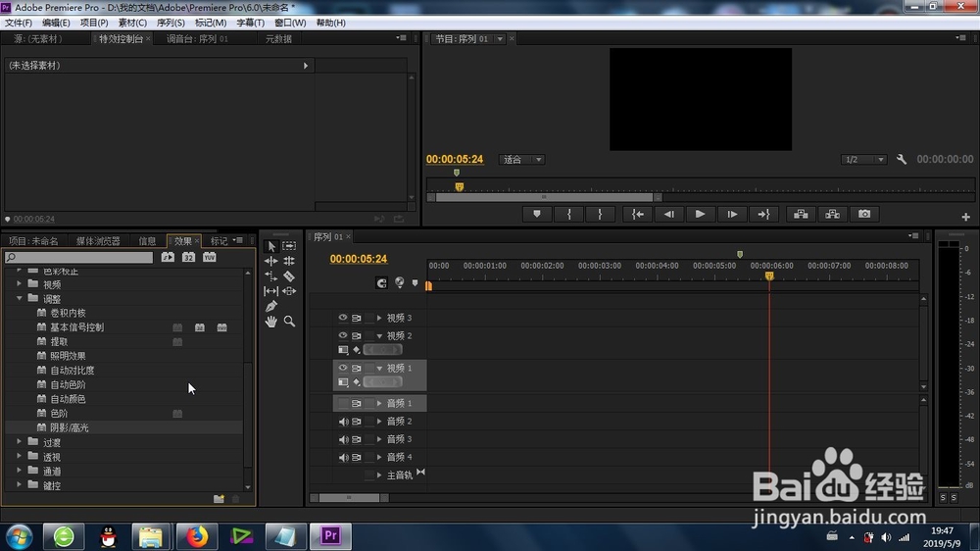The width and height of the screenshot is (980, 551).
Task: Open the 1/2 playback resolution dropdown
Action: tap(863, 160)
